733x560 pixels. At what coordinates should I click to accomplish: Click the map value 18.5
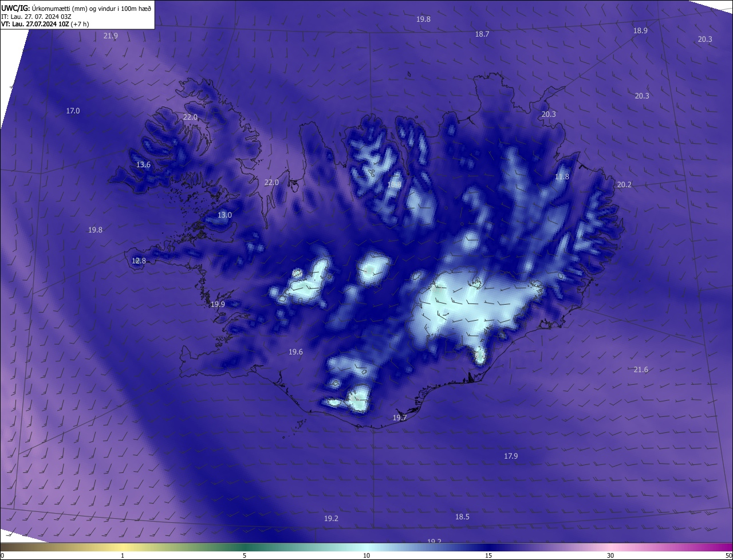462,516
